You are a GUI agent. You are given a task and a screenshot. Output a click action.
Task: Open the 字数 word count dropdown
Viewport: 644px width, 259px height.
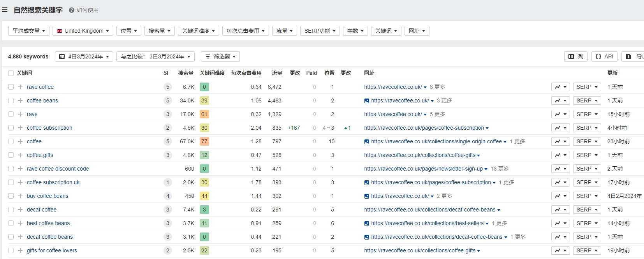355,31
